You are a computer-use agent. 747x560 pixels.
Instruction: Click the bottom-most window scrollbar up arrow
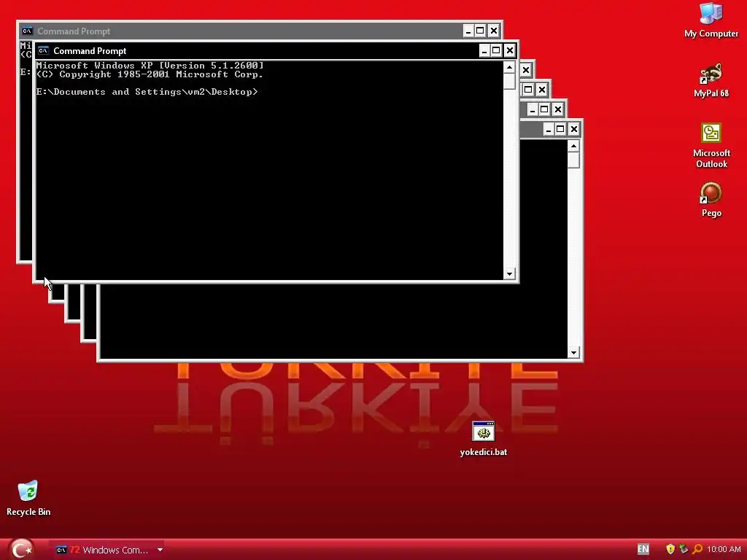(573, 146)
